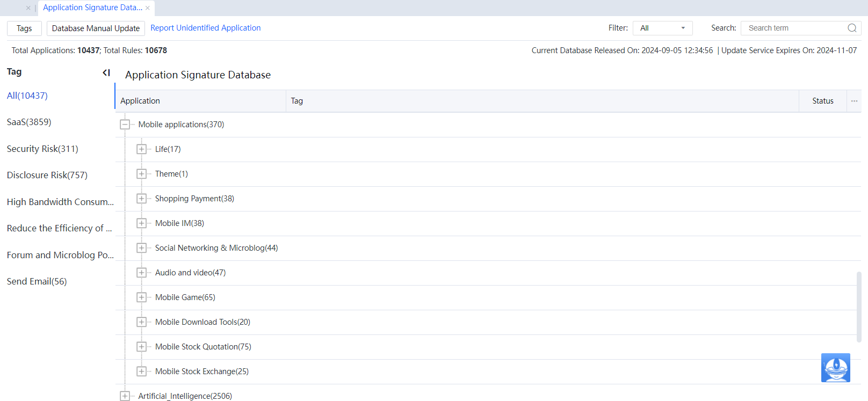868x401 pixels.
Task: Collapse the Mobile applications tree node
Action: [x=125, y=125]
